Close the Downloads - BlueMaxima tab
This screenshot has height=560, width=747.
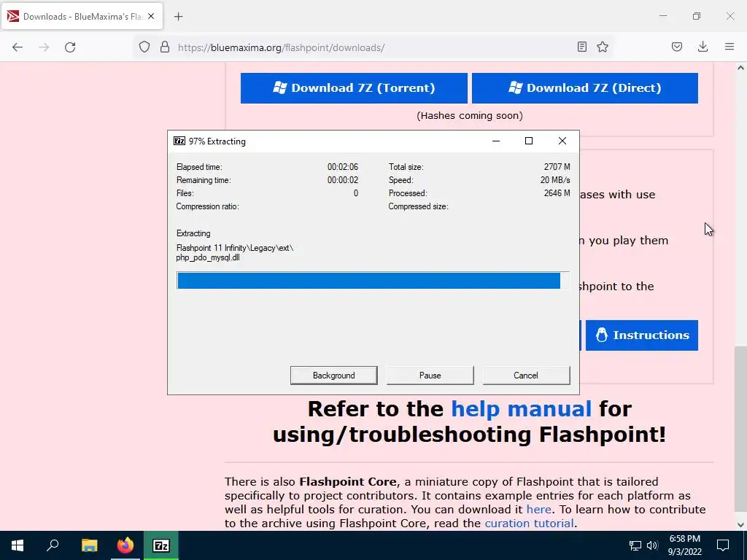pyautogui.click(x=151, y=16)
